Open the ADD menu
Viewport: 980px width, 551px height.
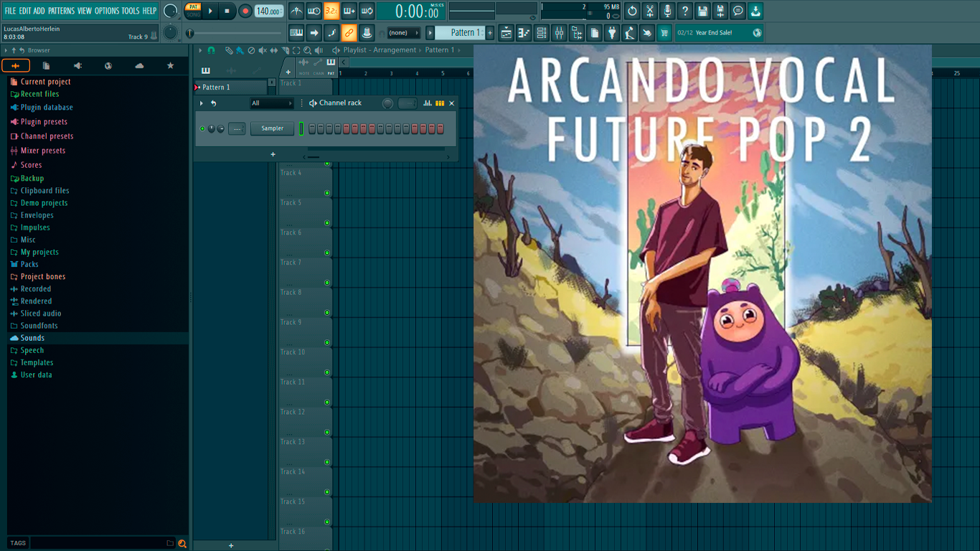click(x=39, y=11)
